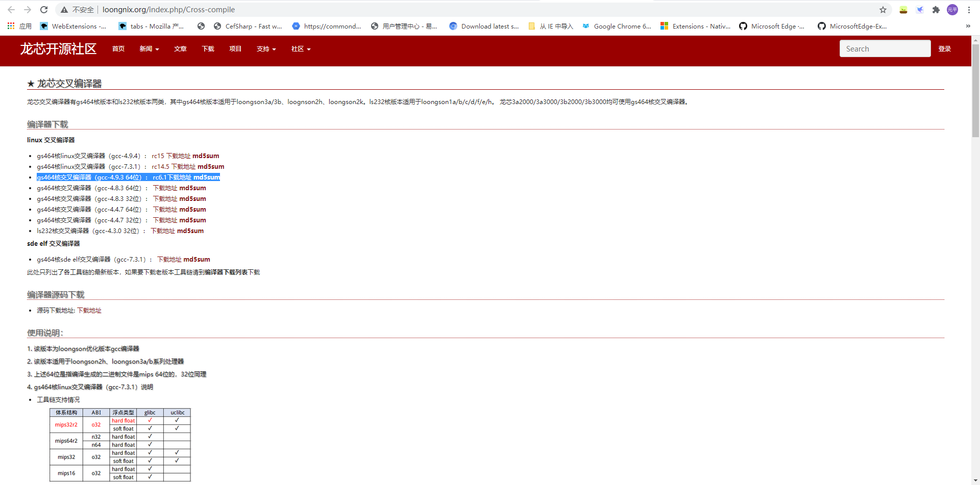980x485 pixels.
Task: Expand the 新闻 dropdown menu
Action: (149, 49)
